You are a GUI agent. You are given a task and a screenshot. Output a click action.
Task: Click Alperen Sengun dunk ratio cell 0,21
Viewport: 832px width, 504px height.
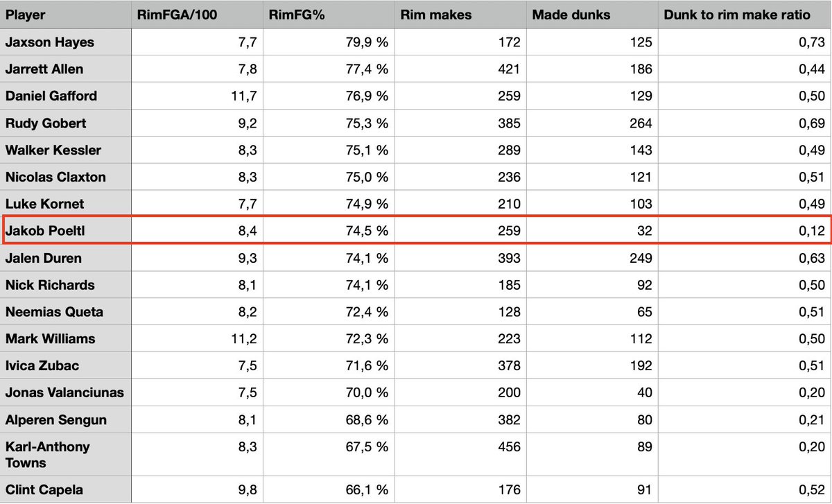[x=745, y=419]
